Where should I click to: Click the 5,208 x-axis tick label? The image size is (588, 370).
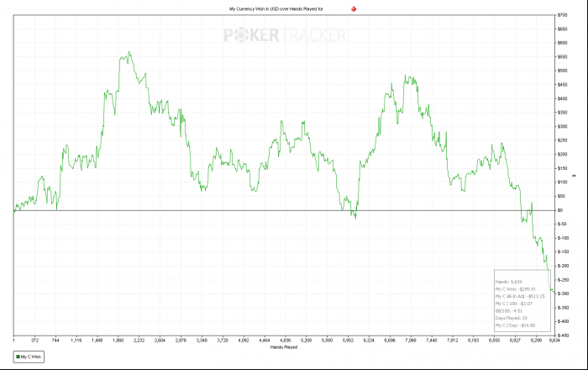pos(307,341)
